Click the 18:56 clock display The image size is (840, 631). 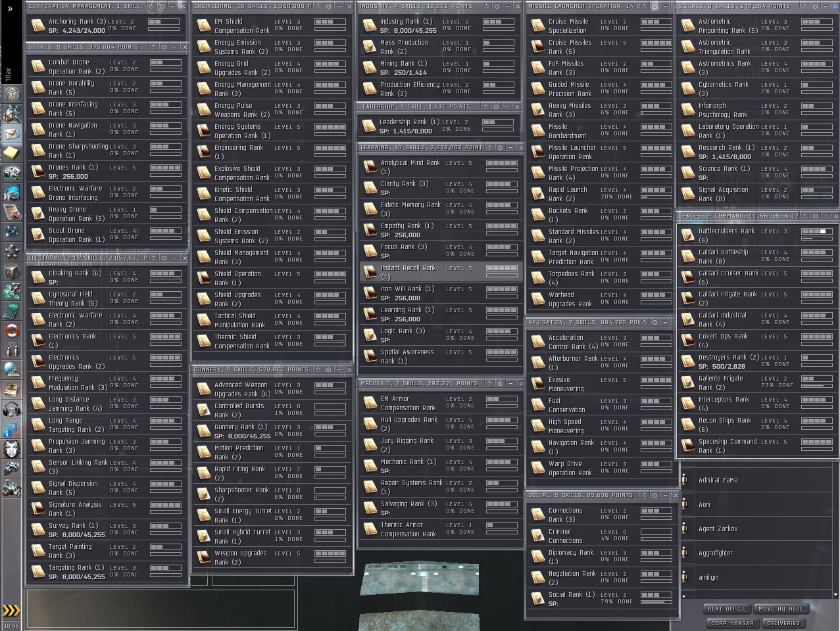coord(11,626)
